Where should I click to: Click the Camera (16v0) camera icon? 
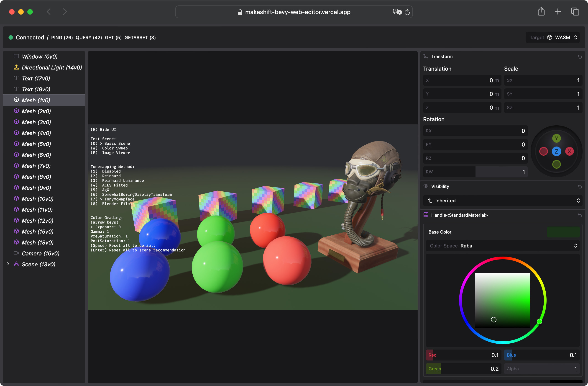pyautogui.click(x=16, y=253)
